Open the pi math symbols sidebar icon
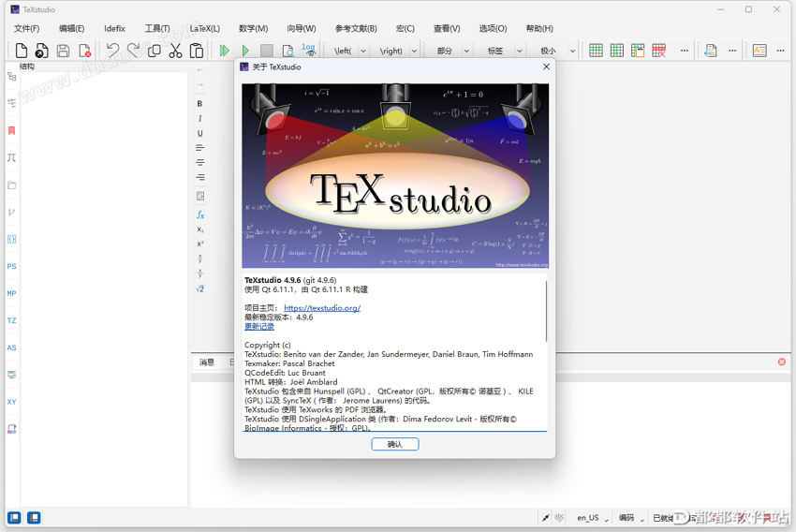 point(11,158)
